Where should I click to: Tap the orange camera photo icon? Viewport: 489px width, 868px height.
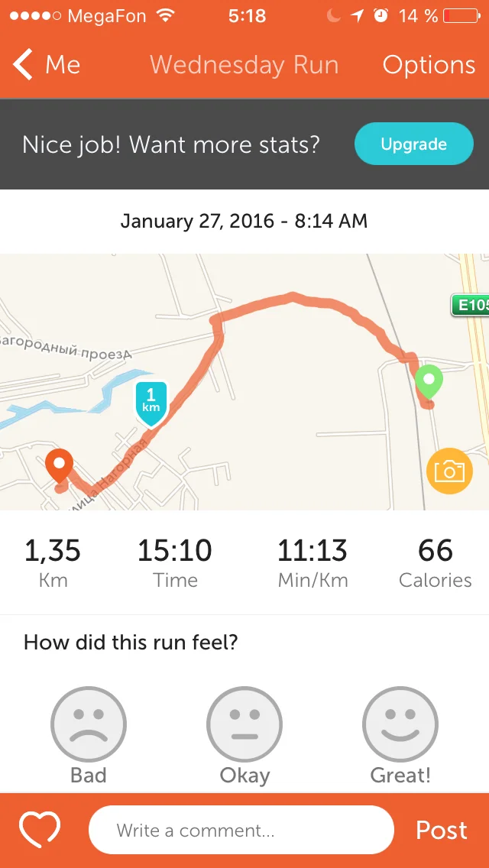coord(449,471)
